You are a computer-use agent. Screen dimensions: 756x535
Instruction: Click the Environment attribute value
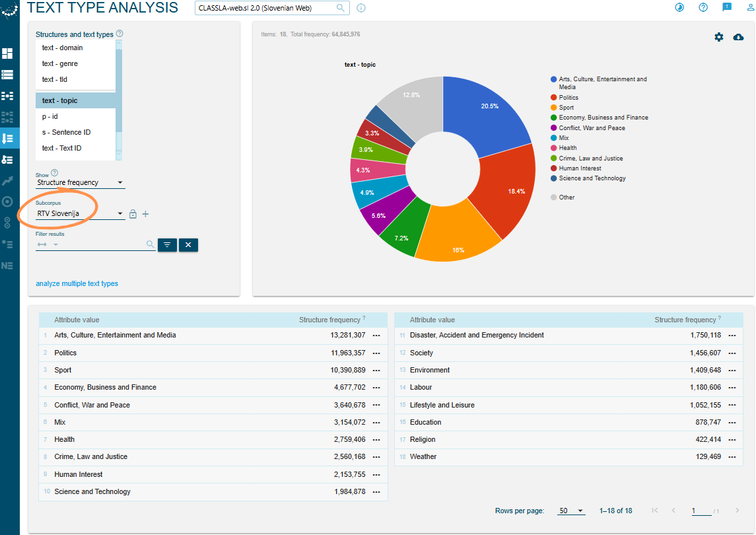[430, 370]
